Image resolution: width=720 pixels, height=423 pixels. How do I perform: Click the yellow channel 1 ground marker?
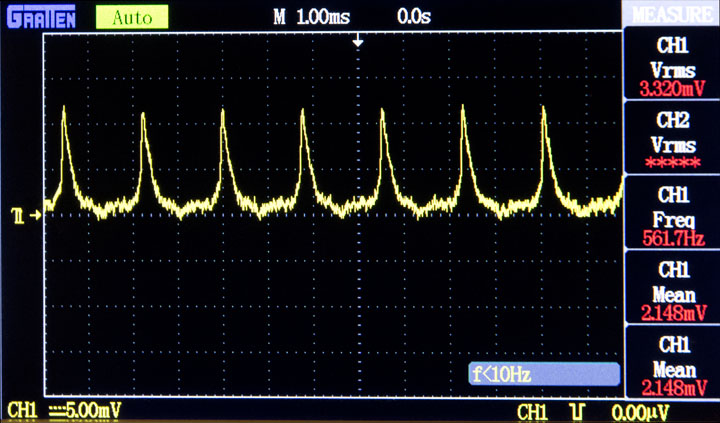click(27, 214)
